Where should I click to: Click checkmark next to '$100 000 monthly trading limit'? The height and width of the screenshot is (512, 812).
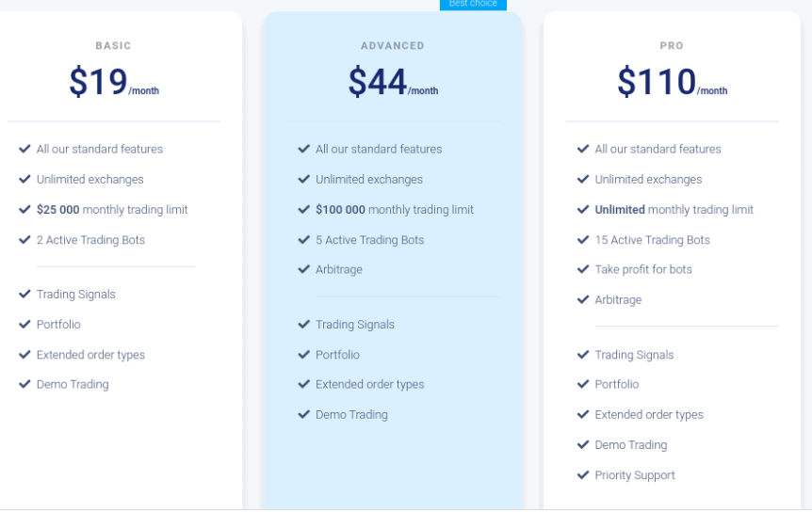[x=303, y=209]
